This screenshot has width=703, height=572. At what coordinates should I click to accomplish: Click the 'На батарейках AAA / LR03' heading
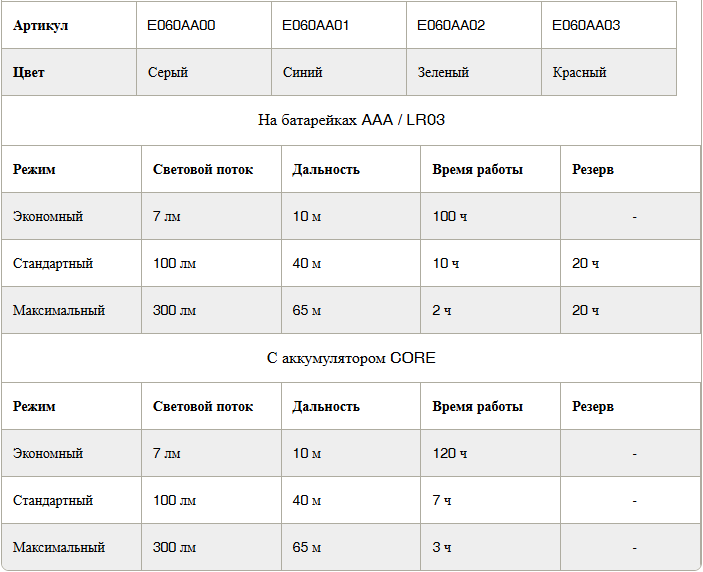tap(351, 120)
